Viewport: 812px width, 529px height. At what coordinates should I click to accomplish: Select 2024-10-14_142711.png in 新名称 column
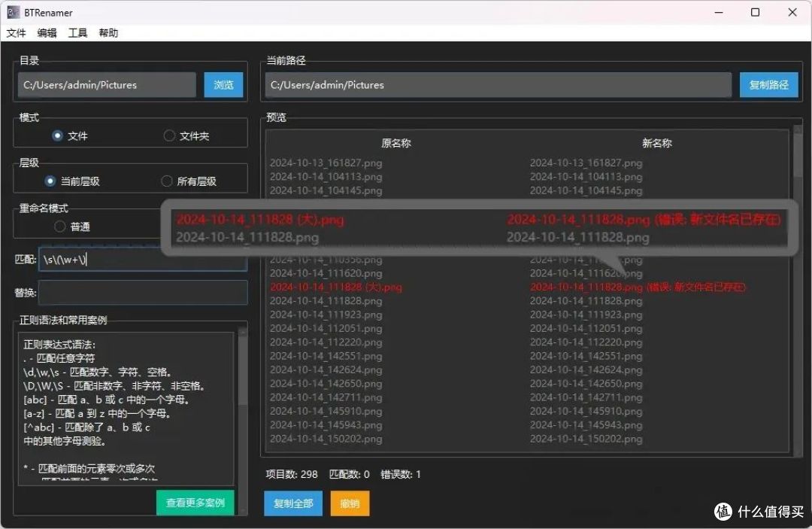(x=586, y=397)
